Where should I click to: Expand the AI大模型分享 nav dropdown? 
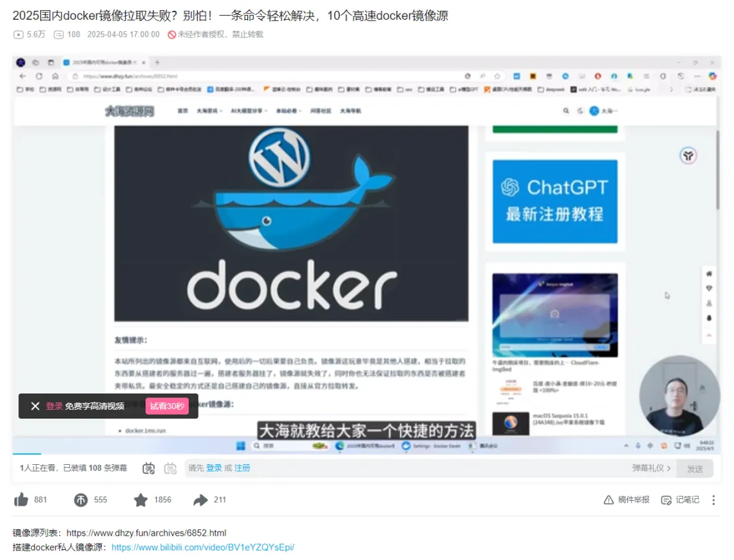pos(249,111)
